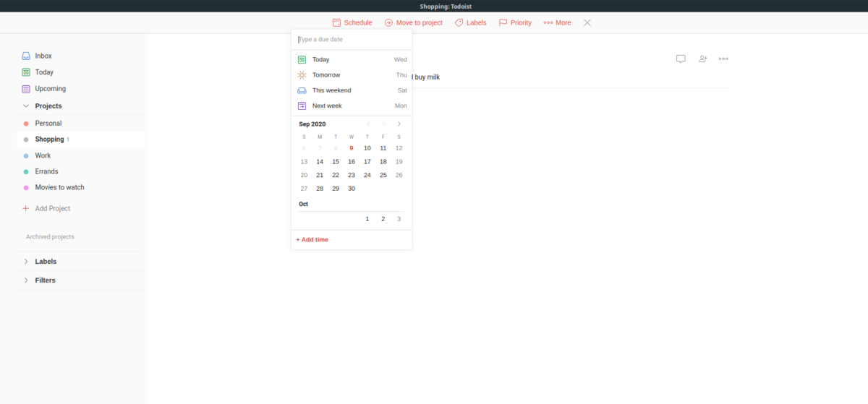Screen dimensions: 868x404
Task: Expand the Filters section chevron
Action: [26, 280]
